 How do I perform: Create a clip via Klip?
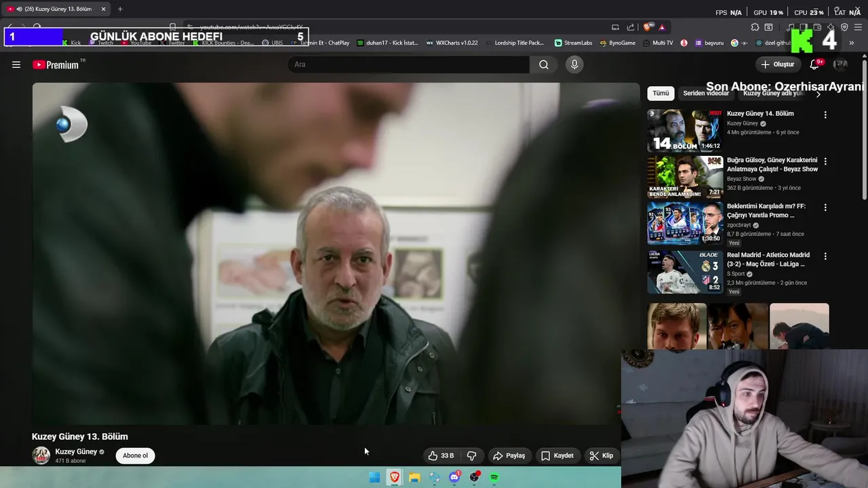(x=601, y=455)
